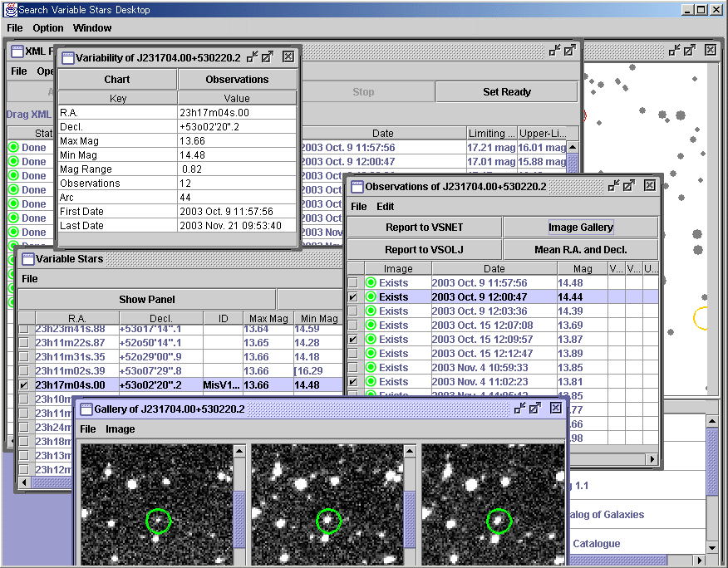Uncheck the 23h17m04s.00 row in Variable Stars
This screenshot has height=568, width=728.
coord(24,384)
